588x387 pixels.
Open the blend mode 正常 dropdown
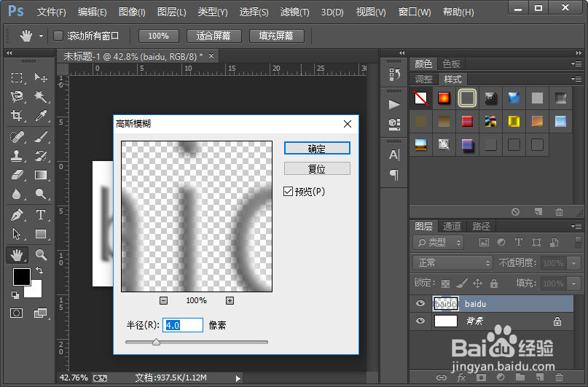point(452,263)
